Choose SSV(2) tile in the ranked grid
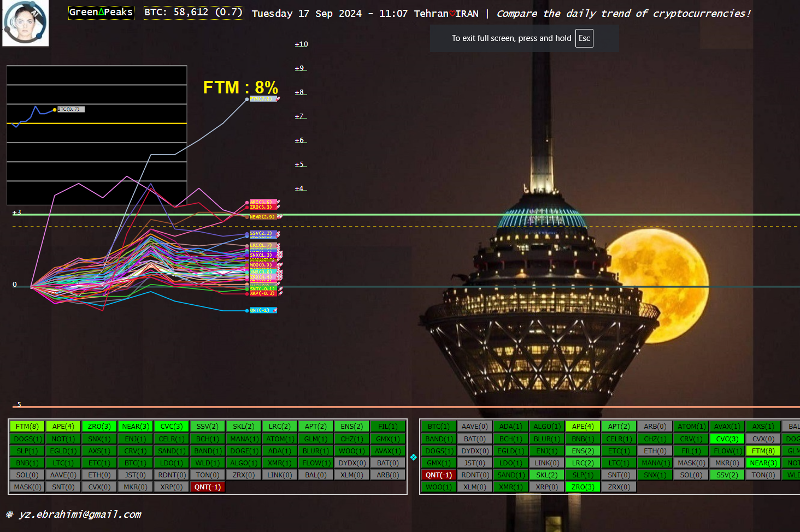This screenshot has width=800, height=532. [208, 427]
